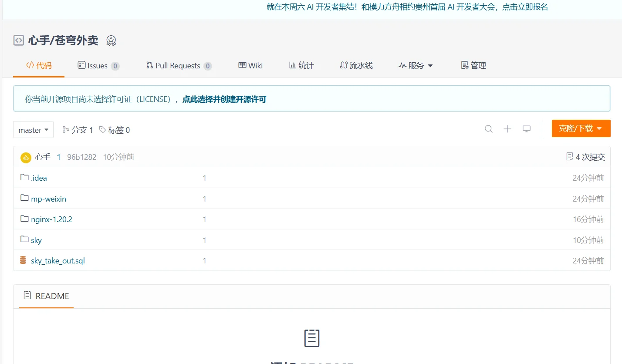Switch to the Issues tab

(x=98, y=65)
